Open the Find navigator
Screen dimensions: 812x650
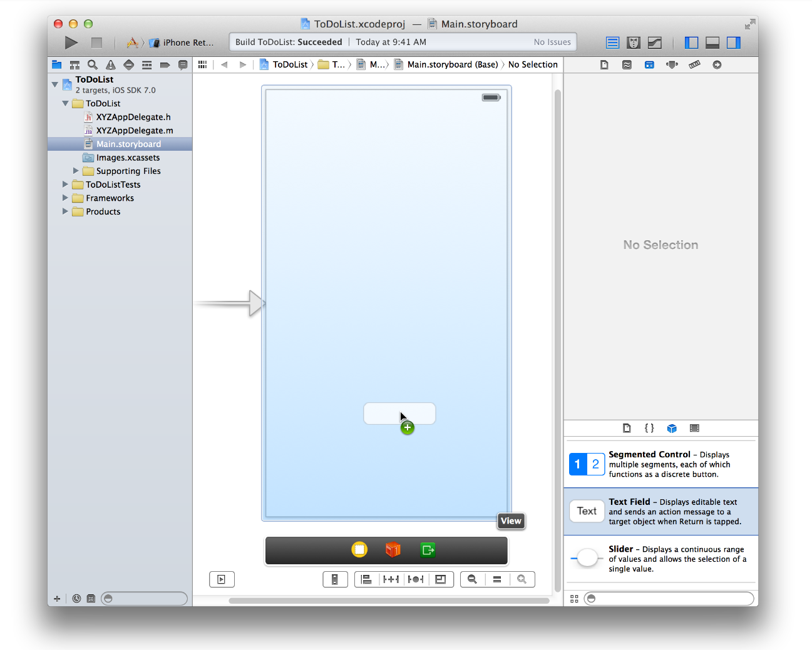(x=93, y=64)
